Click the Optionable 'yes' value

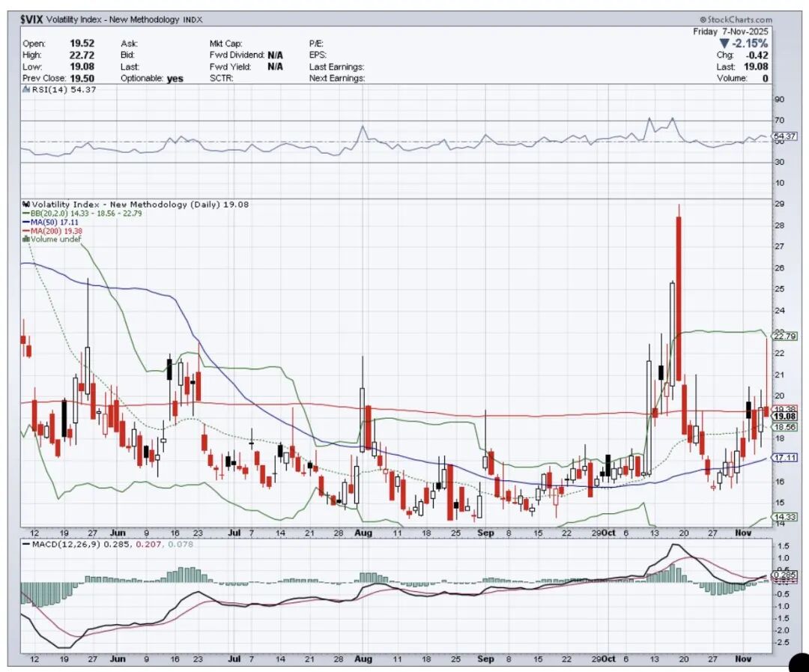(x=175, y=79)
